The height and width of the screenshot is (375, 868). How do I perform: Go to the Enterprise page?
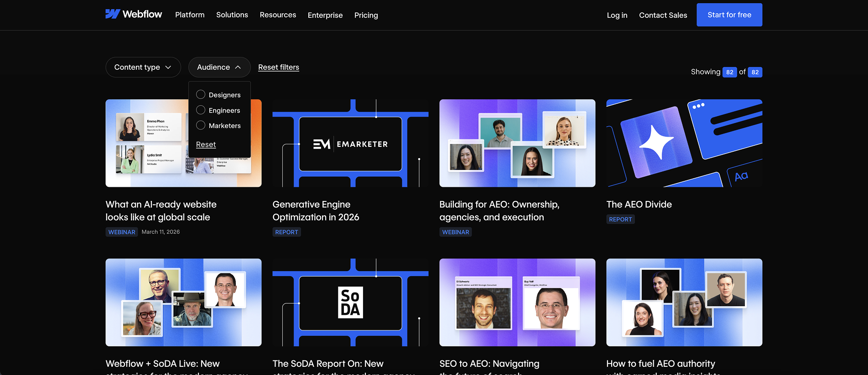pyautogui.click(x=325, y=15)
